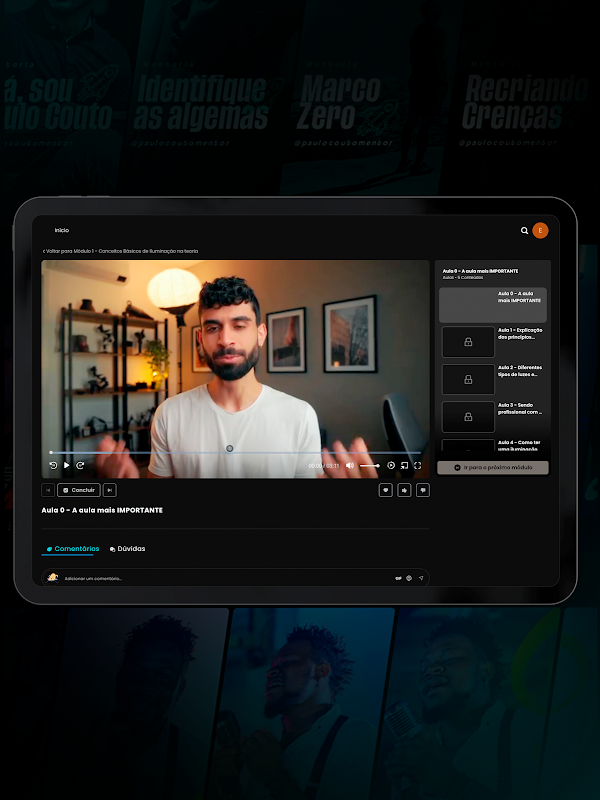600x800 pixels.
Task: Enter fullscreen video mode
Action: [417, 465]
